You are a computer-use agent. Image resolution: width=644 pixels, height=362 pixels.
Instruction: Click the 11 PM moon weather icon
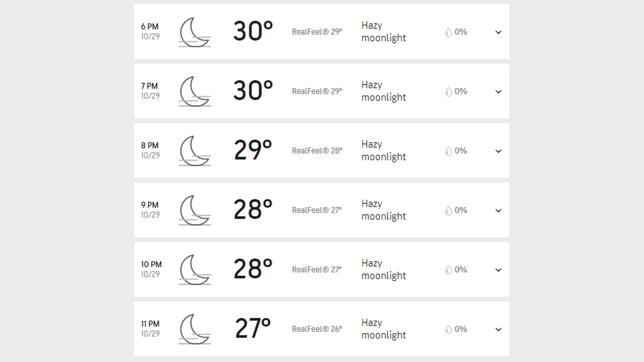194,330
